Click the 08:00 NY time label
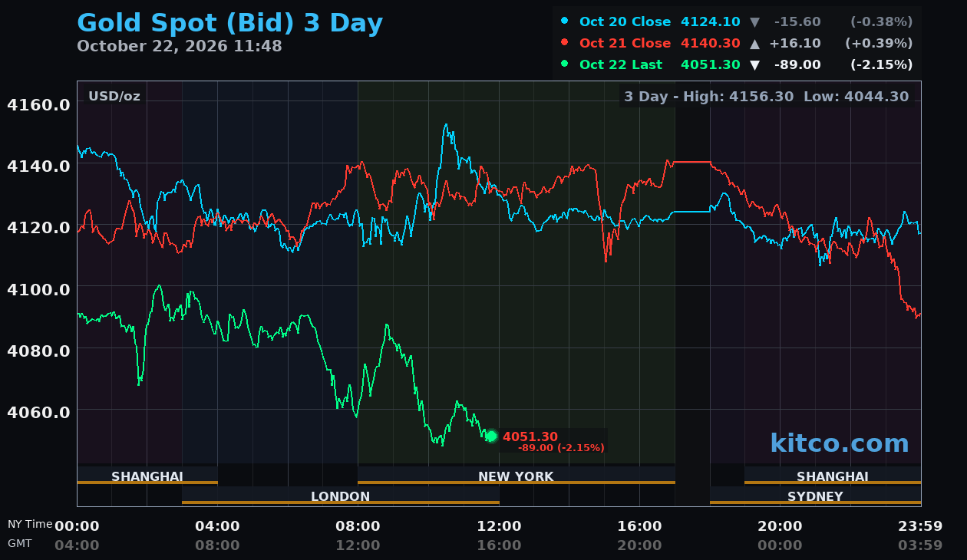The height and width of the screenshot is (560, 967). coord(358,526)
